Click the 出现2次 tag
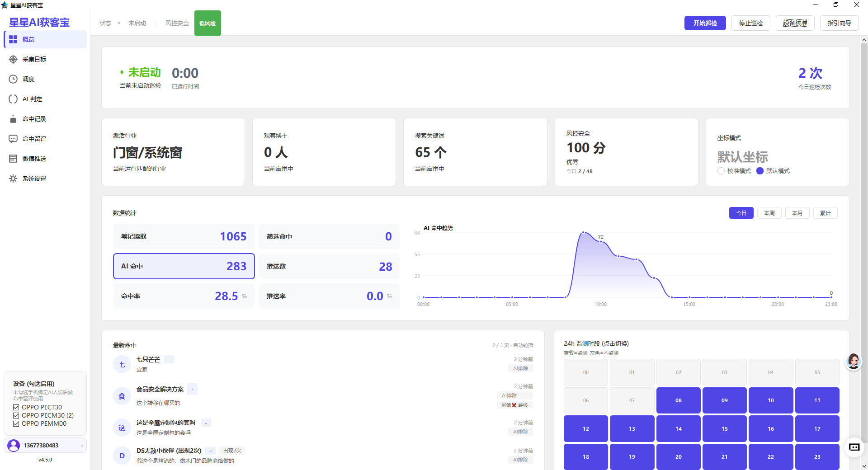The height and width of the screenshot is (470, 868). [x=232, y=451]
